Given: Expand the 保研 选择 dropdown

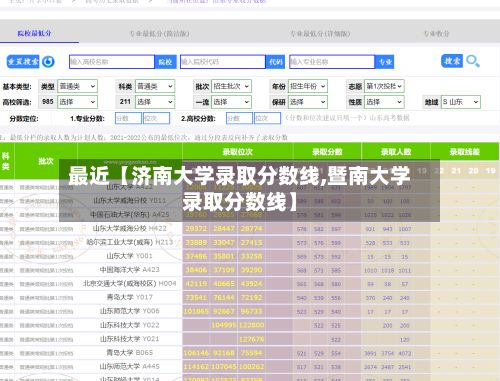Looking at the screenshot, I should pos(308,102).
